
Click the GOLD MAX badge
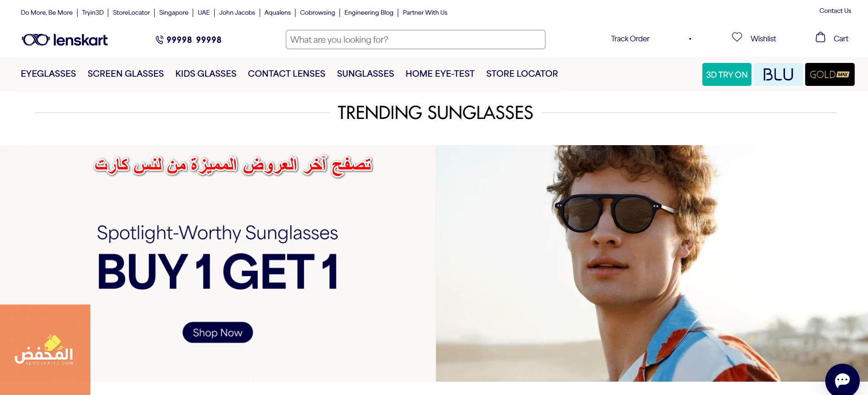[829, 74]
